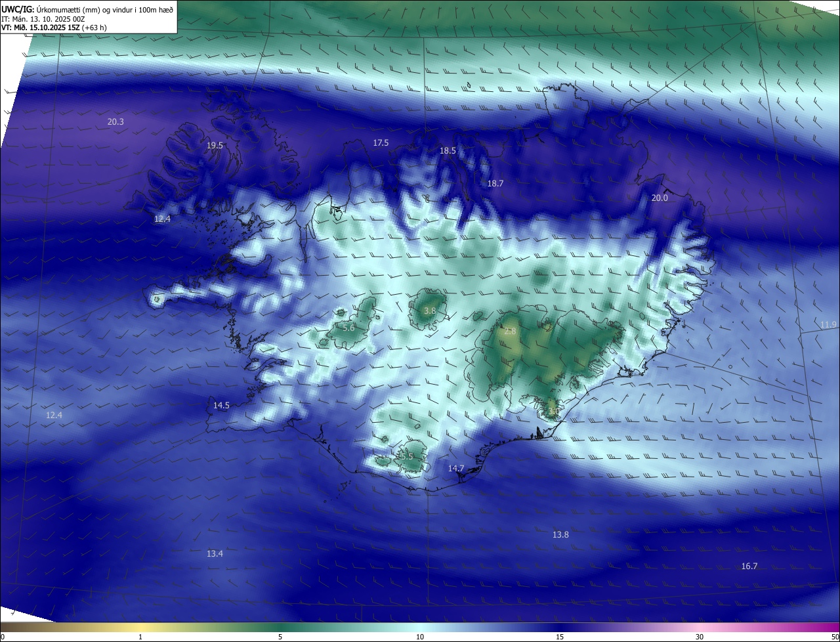Click the map title 'UWC/IG: Úrkomumætti (mm)'
The width and height of the screenshot is (840, 642).
pos(50,10)
